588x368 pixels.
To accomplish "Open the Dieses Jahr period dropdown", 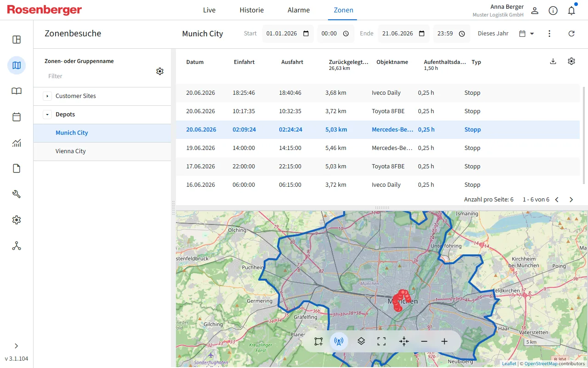I will point(526,34).
